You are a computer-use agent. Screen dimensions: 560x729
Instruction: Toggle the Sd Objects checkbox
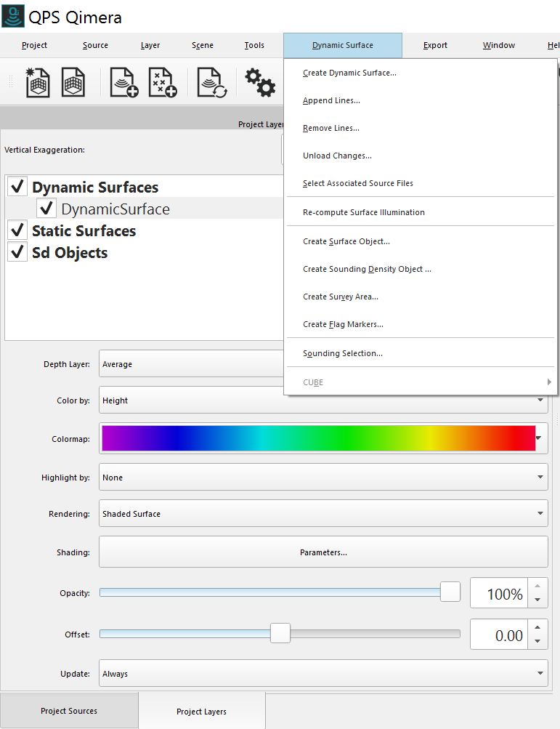pos(18,252)
